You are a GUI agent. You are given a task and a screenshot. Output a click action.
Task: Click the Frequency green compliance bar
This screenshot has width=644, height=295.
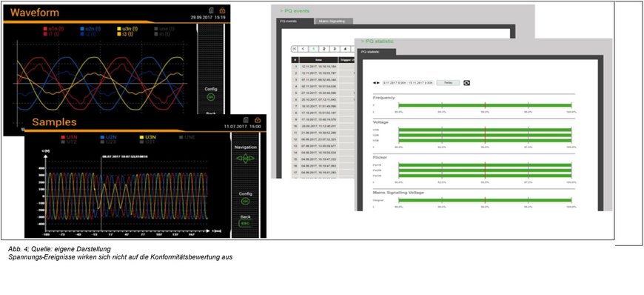pyautogui.click(x=485, y=106)
